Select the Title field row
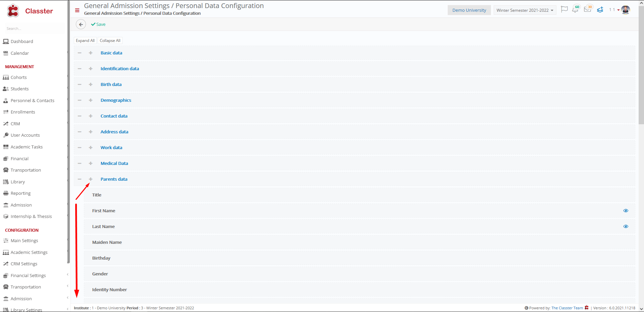 (359, 195)
